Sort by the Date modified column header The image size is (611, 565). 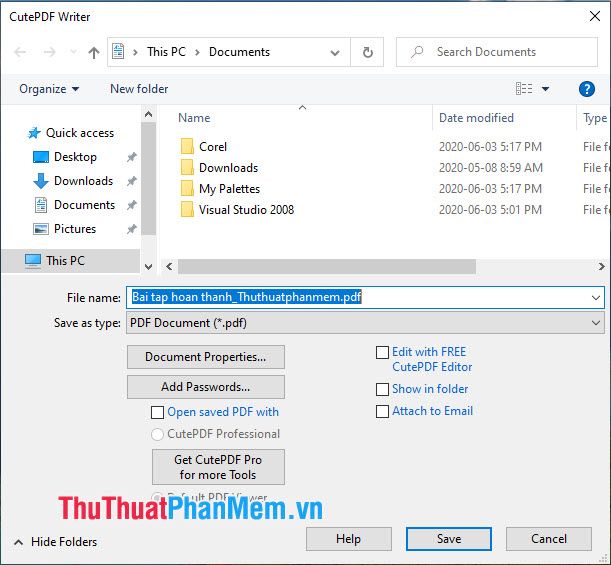pos(476,118)
